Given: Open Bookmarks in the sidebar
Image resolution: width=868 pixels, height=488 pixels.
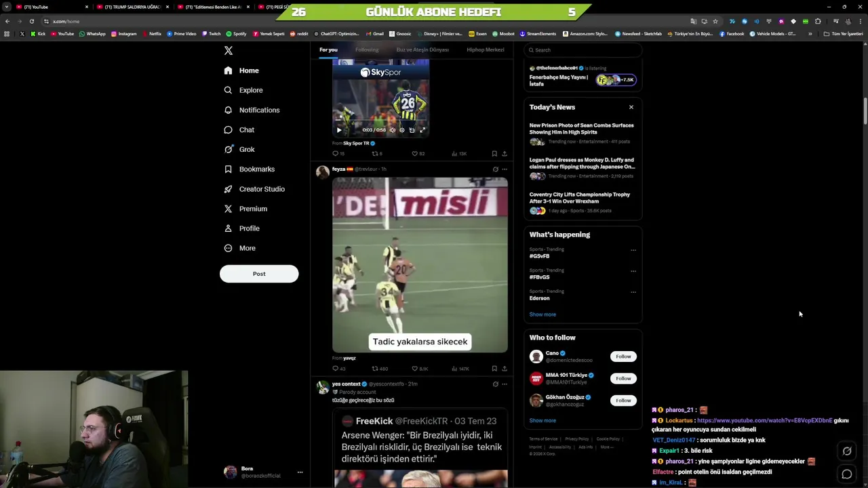Looking at the screenshot, I should point(249,169).
